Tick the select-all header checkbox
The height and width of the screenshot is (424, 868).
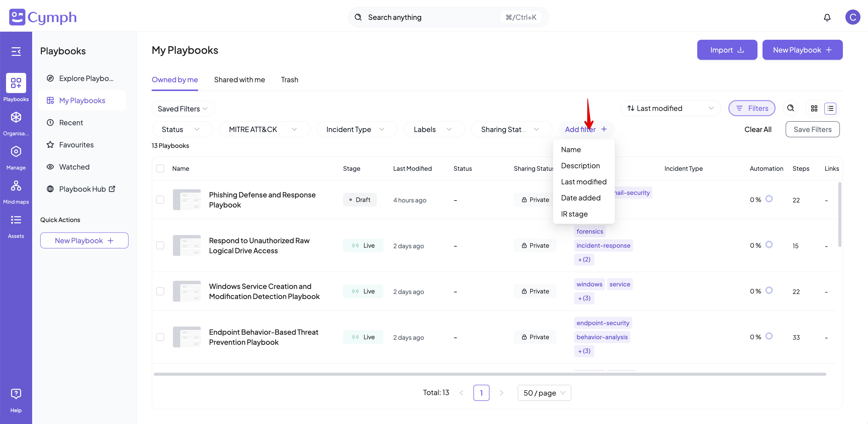coord(160,168)
